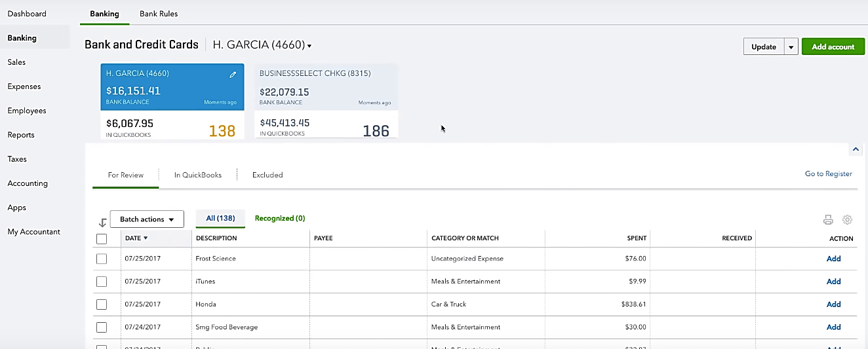Show the All (138) transactions filter

pos(220,218)
